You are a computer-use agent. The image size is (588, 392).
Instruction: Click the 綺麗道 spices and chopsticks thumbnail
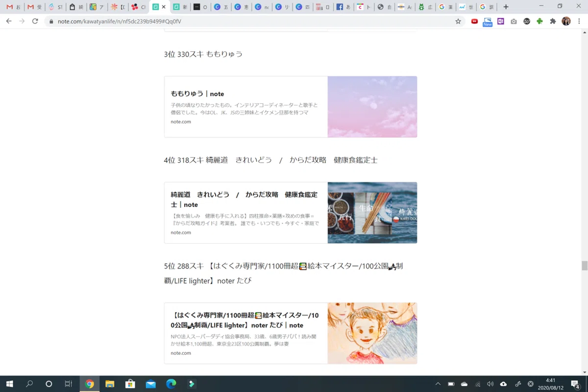[x=372, y=213]
